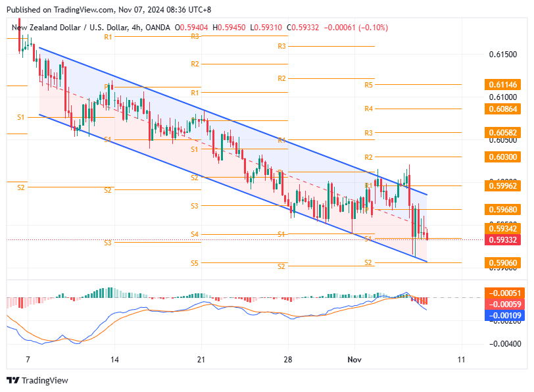Viewport: 534px width, 392px height.
Task: Click the orange indicator value −0.00051
Action: pyautogui.click(x=504, y=293)
